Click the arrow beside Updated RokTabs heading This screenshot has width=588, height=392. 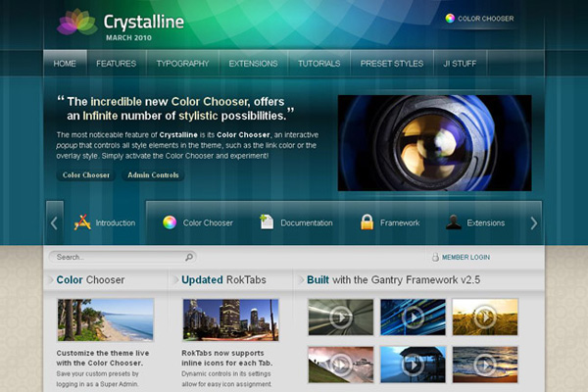175,279
